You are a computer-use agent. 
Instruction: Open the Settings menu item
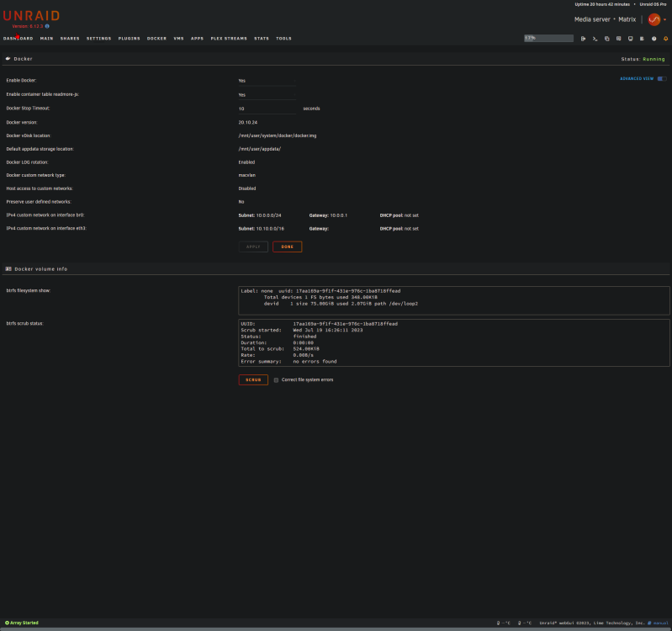(98, 39)
